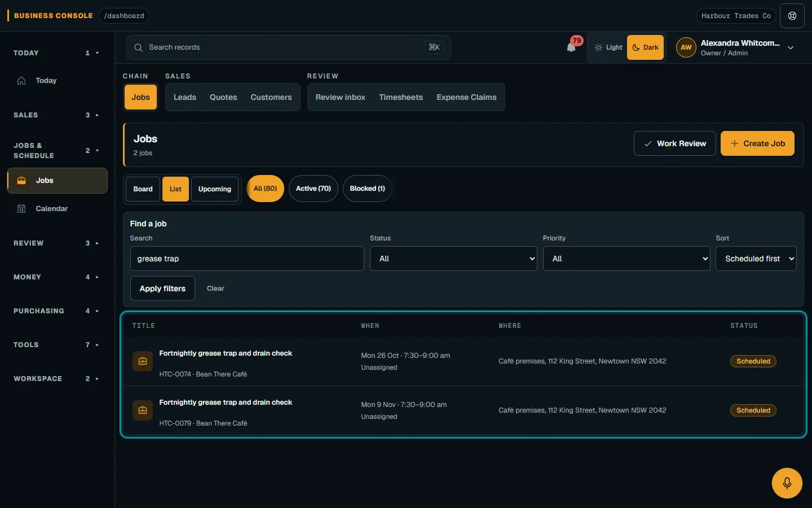
Task: Open the Leads tab
Action: pos(185,97)
